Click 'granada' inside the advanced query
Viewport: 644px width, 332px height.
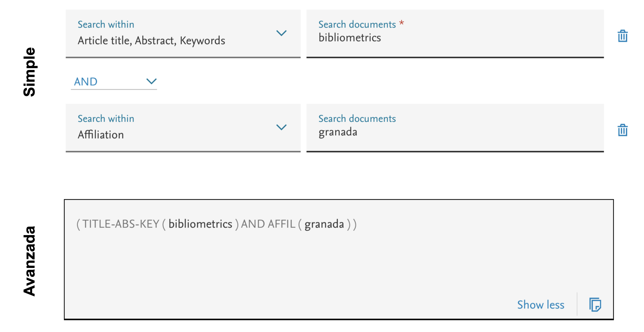coord(324,224)
